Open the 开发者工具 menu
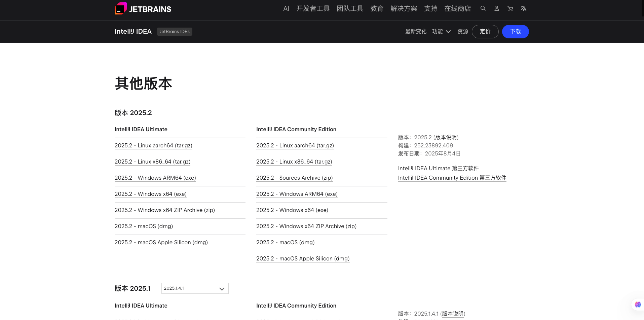 tap(313, 8)
